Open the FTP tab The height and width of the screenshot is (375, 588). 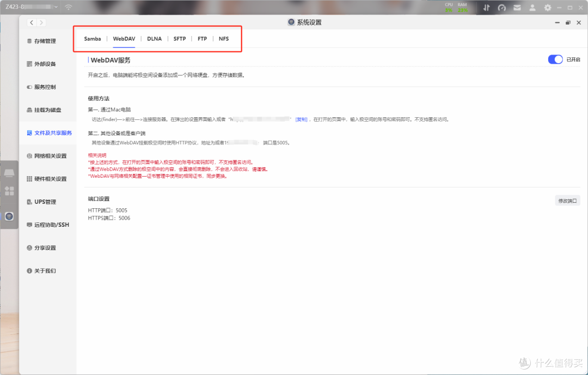coord(202,39)
